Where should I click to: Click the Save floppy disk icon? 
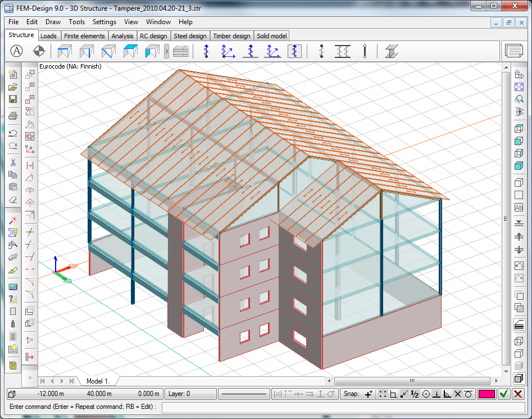tap(13, 99)
